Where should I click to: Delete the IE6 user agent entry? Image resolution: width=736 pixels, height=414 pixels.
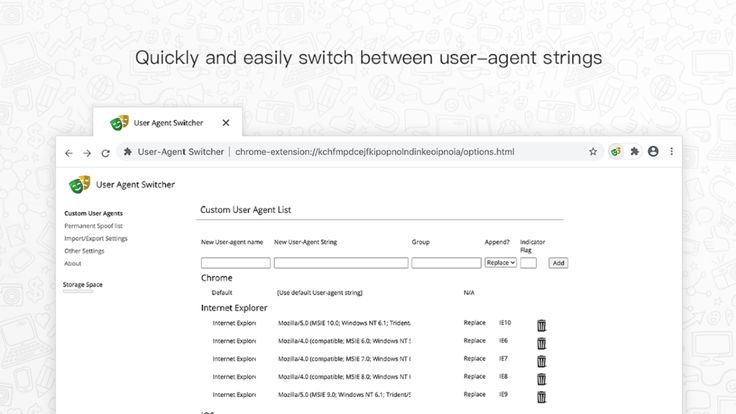click(541, 343)
